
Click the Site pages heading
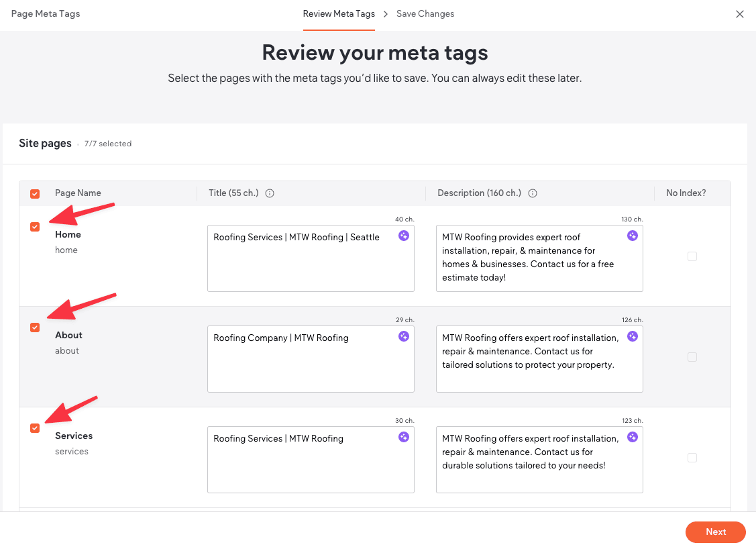pos(46,144)
